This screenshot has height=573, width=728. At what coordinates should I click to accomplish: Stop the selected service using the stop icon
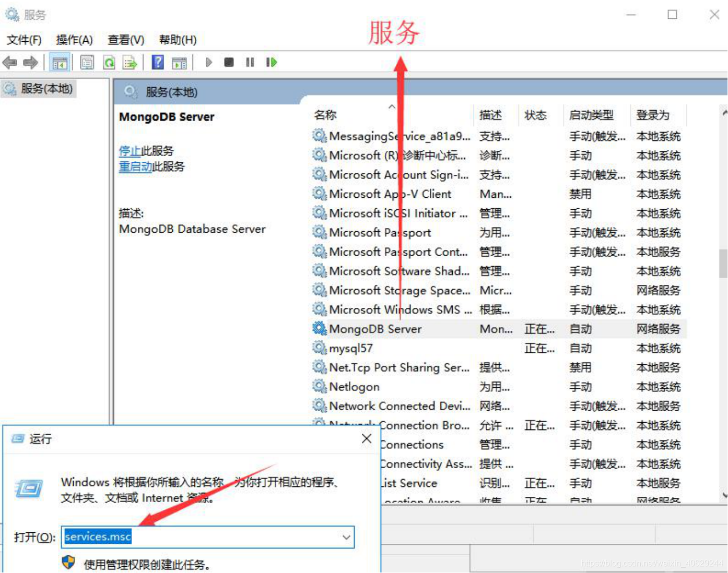[x=229, y=62]
